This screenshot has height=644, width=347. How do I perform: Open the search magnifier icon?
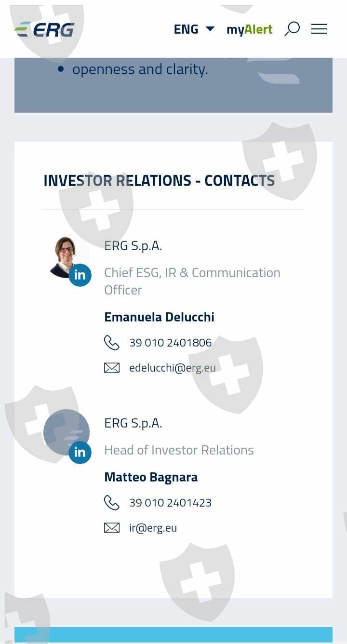click(292, 29)
